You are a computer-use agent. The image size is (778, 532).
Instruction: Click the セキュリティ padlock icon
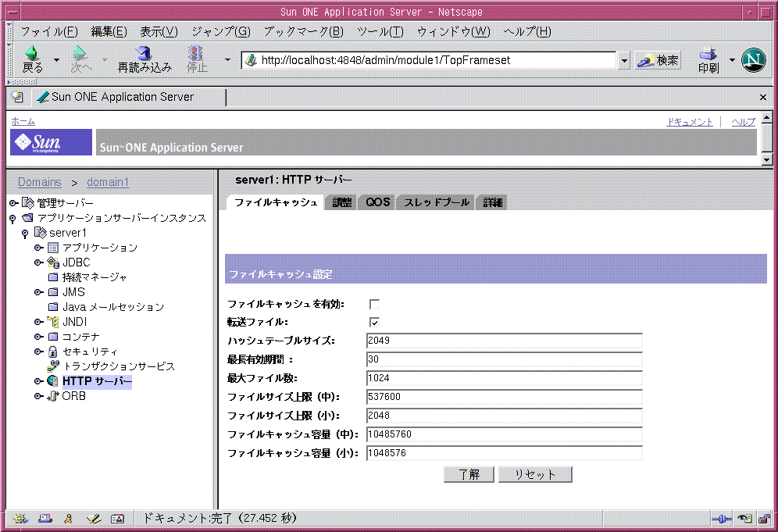click(x=53, y=352)
